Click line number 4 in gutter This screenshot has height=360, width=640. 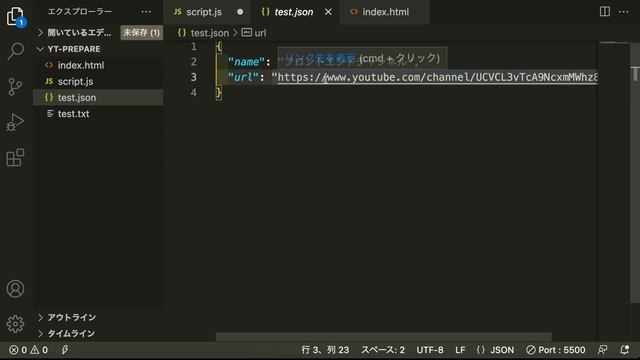(193, 93)
